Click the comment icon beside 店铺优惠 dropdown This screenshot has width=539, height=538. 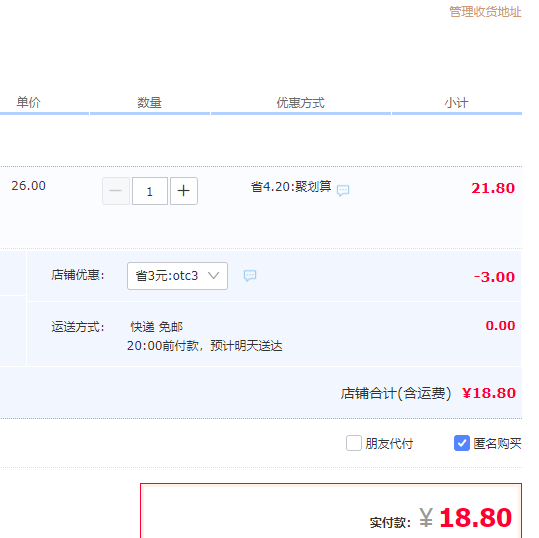(250, 275)
